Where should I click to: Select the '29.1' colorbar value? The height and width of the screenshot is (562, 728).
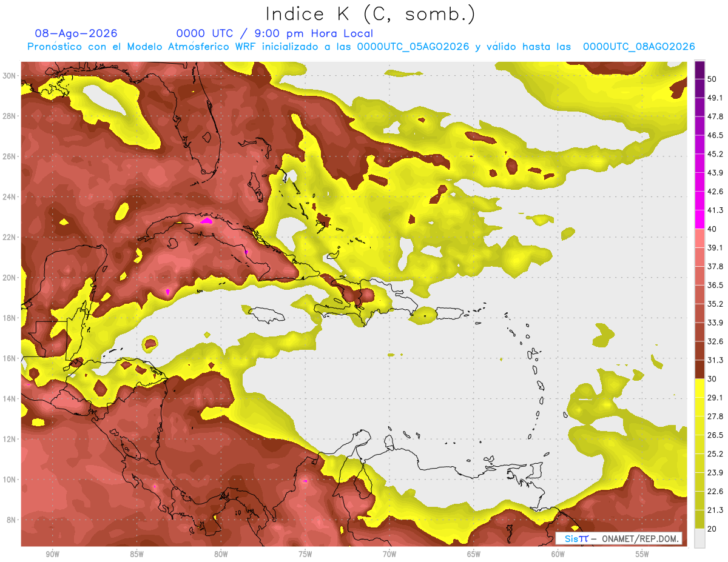point(715,398)
